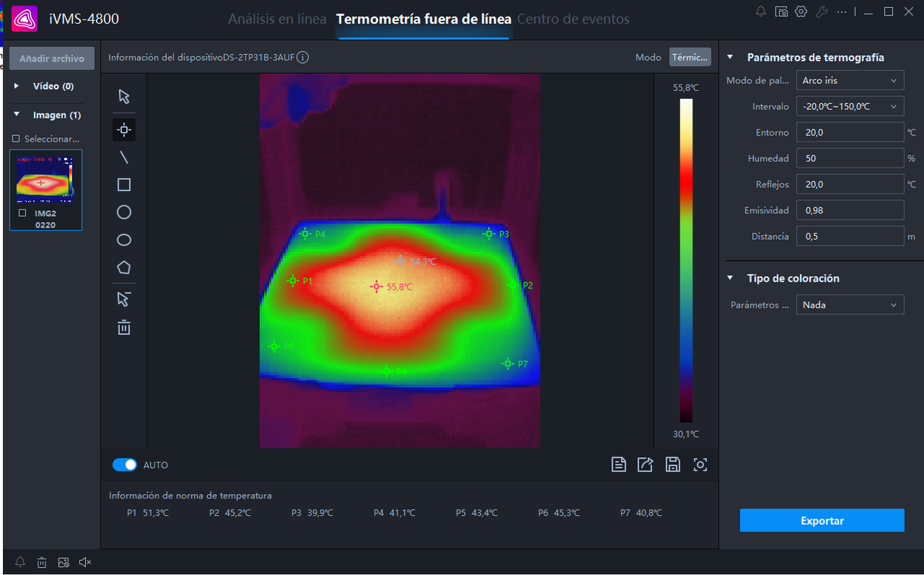Click the P1 measurement point marker

pos(293,280)
